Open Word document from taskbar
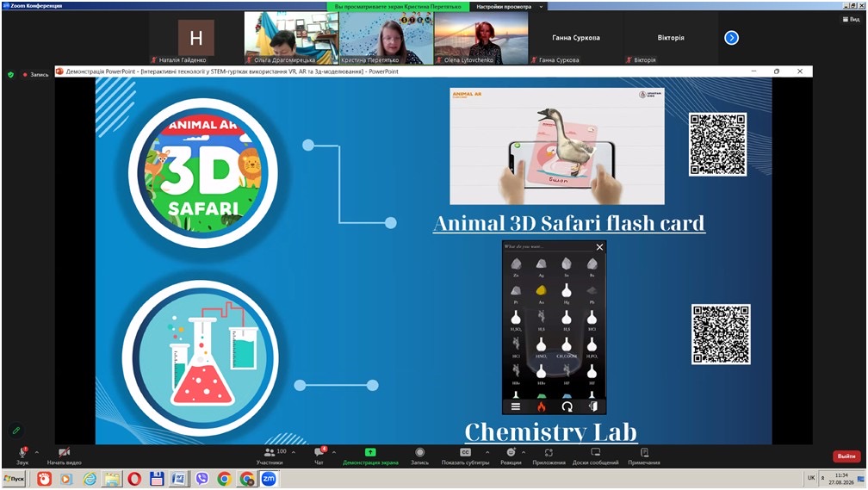 pyautogui.click(x=179, y=478)
